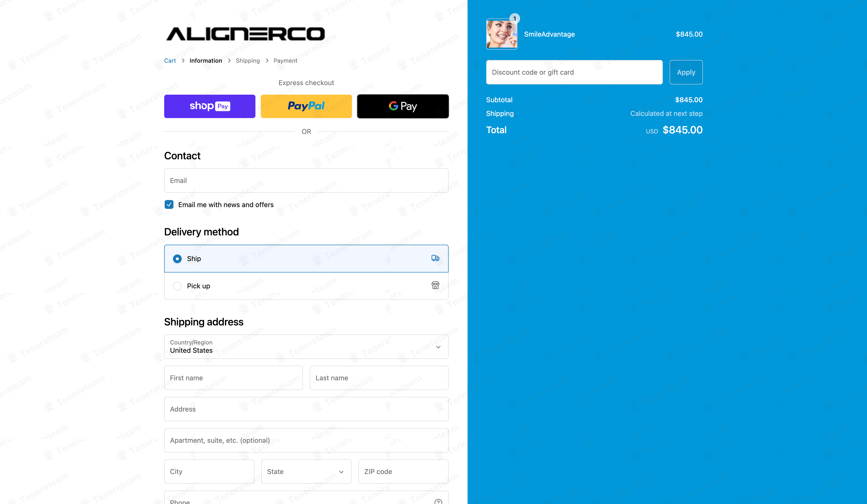Image resolution: width=867 pixels, height=504 pixels.
Task: Select the Information breadcrumb step
Action: (206, 60)
